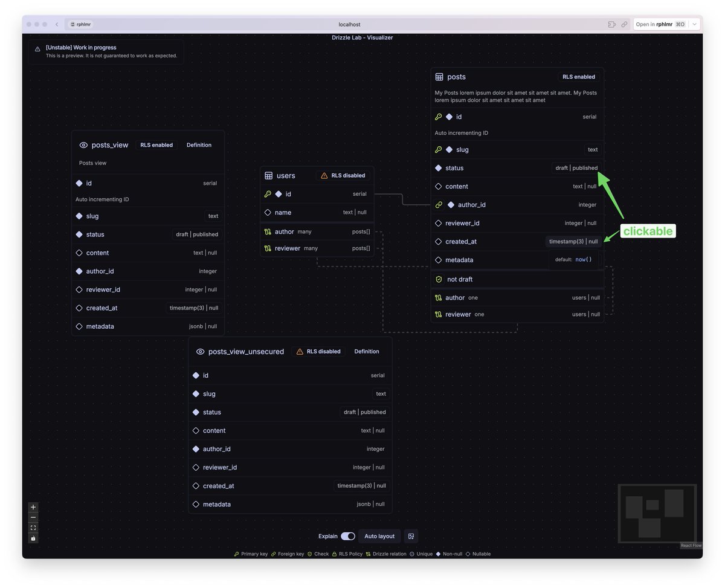Click RLS disabled badge on users table
The width and height of the screenshot is (725, 588).
pos(343,176)
